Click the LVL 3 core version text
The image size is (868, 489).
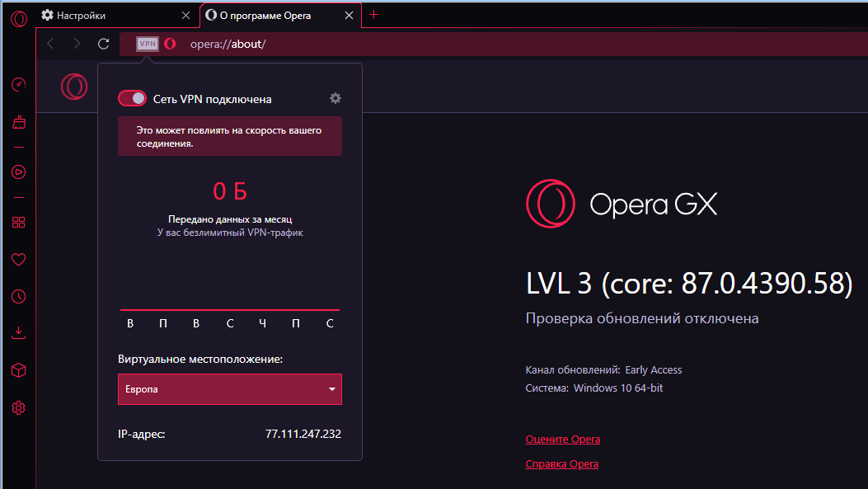coord(689,284)
